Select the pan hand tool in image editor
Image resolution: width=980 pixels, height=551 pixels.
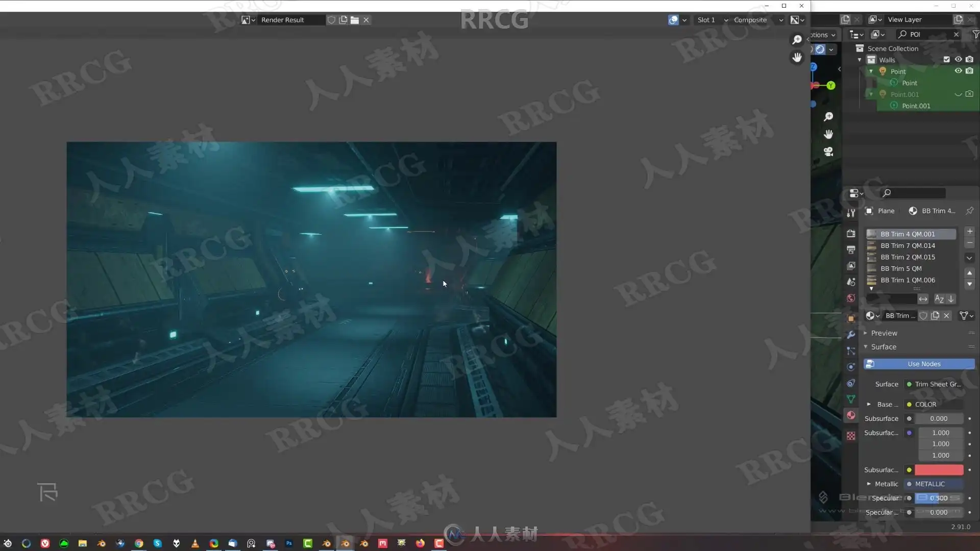click(x=797, y=57)
